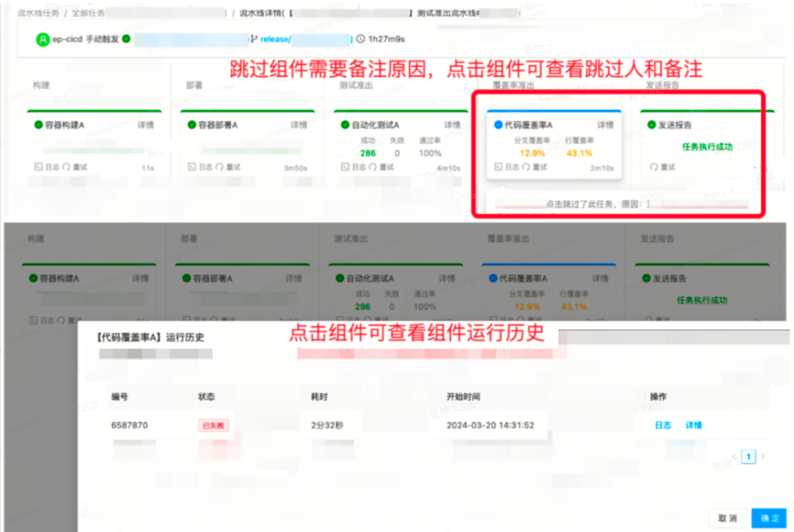The image size is (794, 532).
Task: Click the ep-cicd green user avatar
Action: 43,40
